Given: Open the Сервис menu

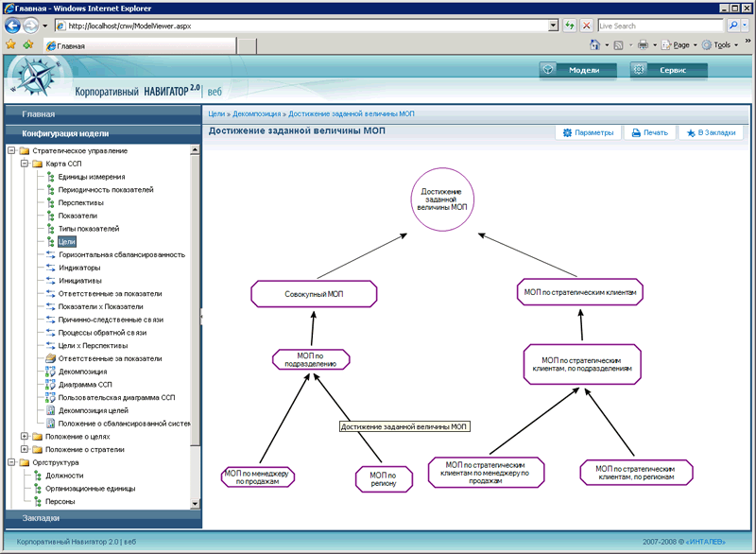Looking at the screenshot, I should pos(669,70).
